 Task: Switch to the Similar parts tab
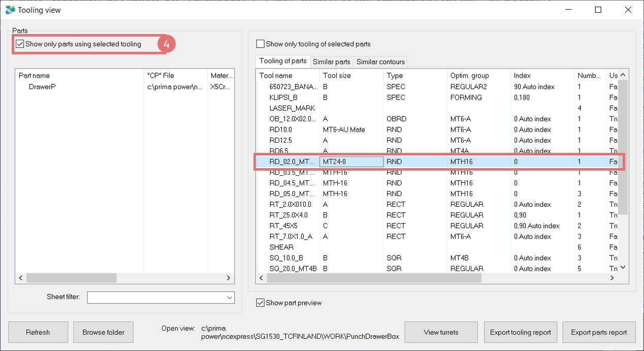point(331,62)
